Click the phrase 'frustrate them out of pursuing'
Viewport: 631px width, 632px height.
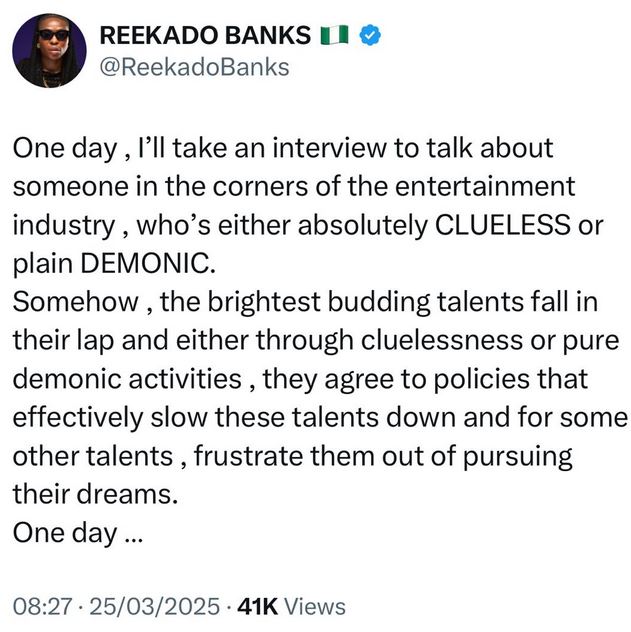[383, 456]
